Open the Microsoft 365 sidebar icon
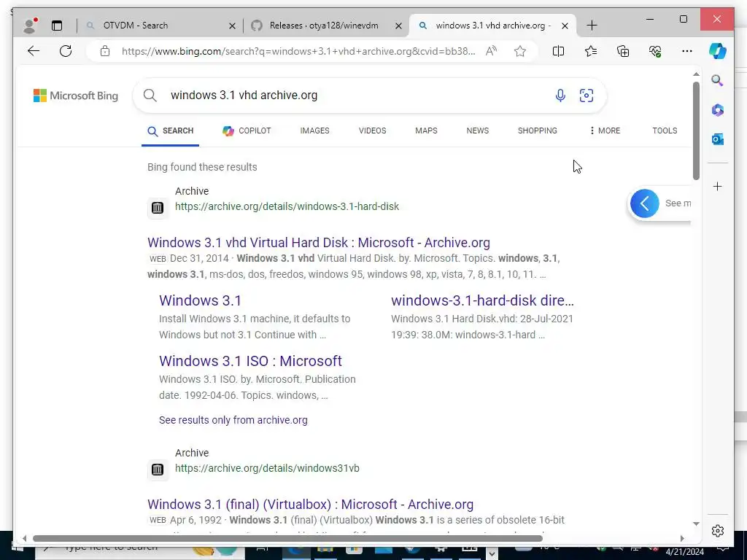Image resolution: width=747 pixels, height=560 pixels. click(718, 110)
